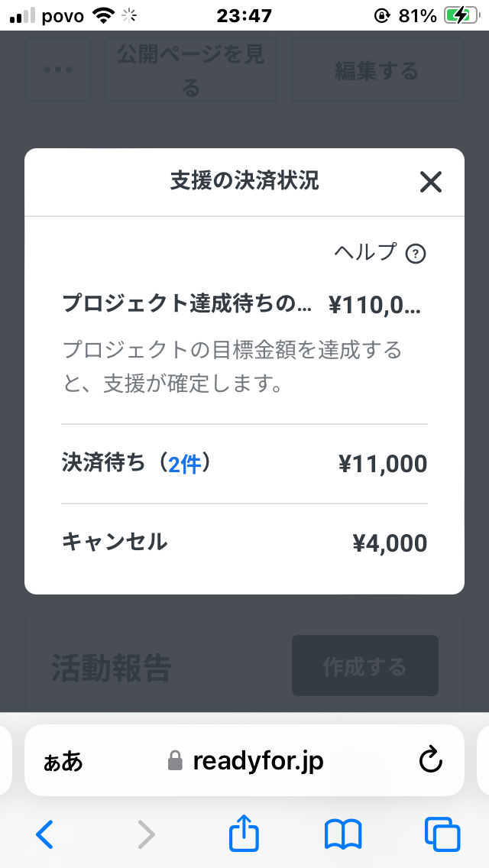489x868 pixels.
Task: Open the ヘルプ text link
Action: (x=365, y=252)
